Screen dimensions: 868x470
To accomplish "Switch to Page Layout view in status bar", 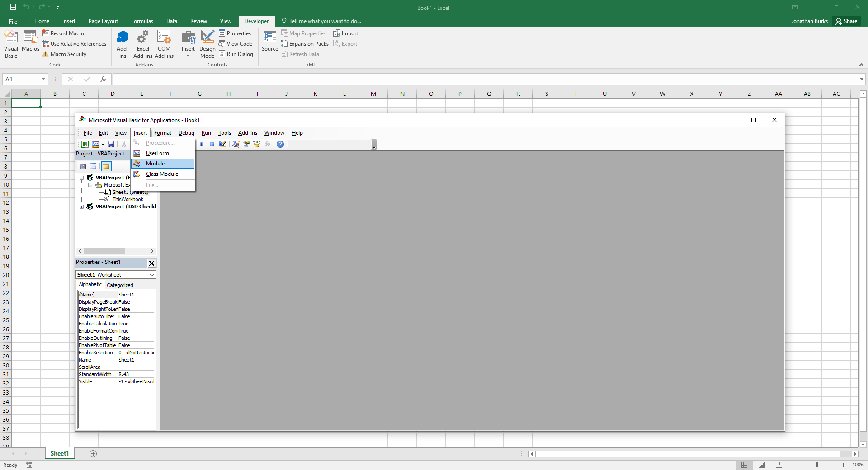I will point(762,465).
